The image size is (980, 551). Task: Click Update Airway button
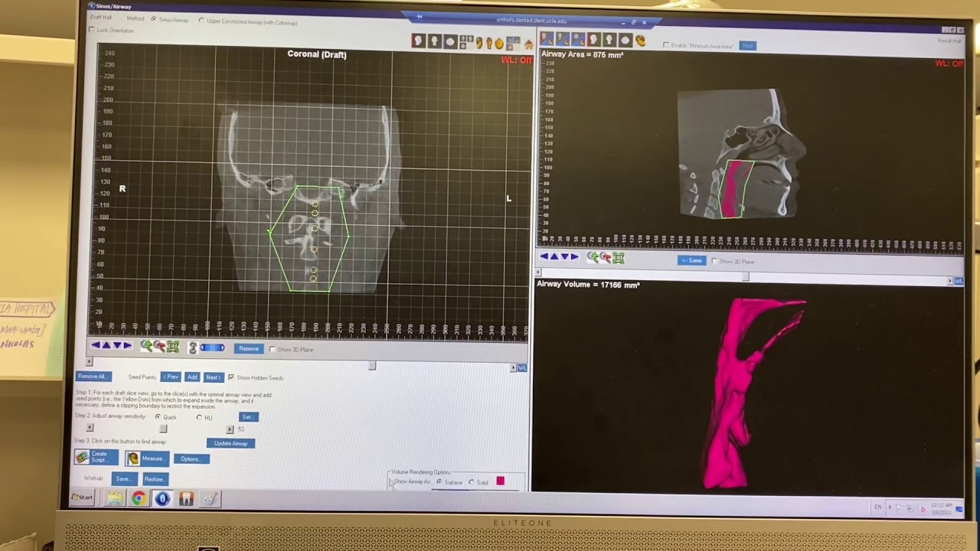click(x=230, y=443)
